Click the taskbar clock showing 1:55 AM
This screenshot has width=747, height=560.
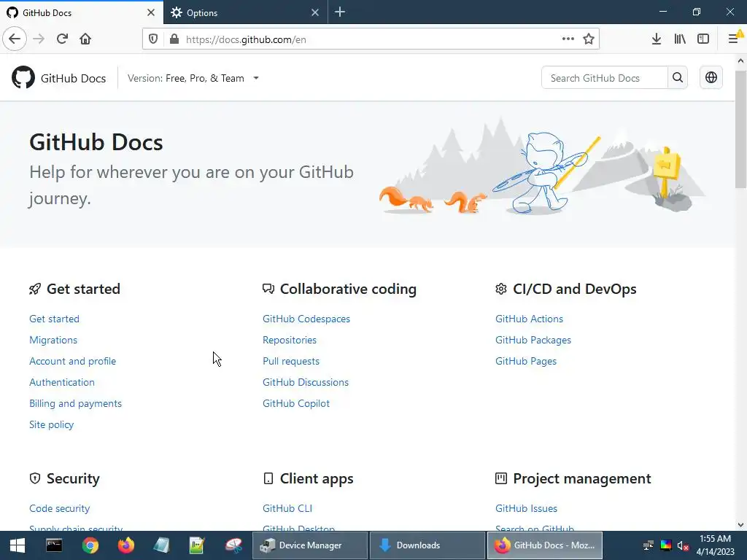[715, 545]
